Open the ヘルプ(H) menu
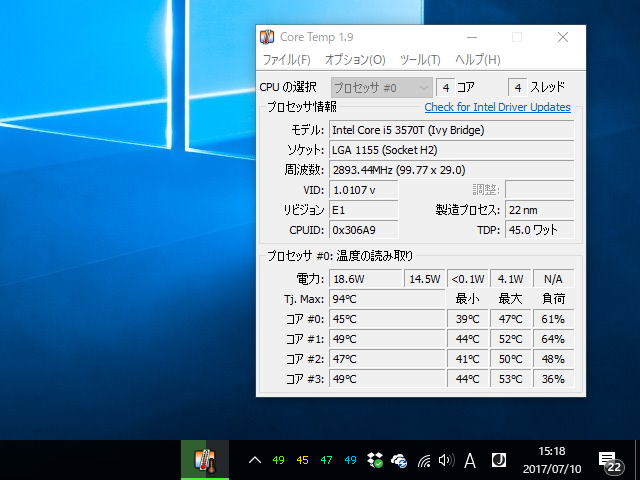Viewport: 640px width, 480px height. [x=478, y=60]
